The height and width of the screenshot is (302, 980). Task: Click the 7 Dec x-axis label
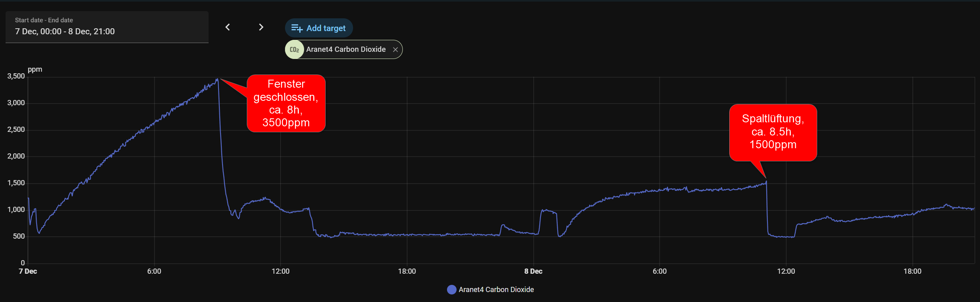(x=28, y=271)
